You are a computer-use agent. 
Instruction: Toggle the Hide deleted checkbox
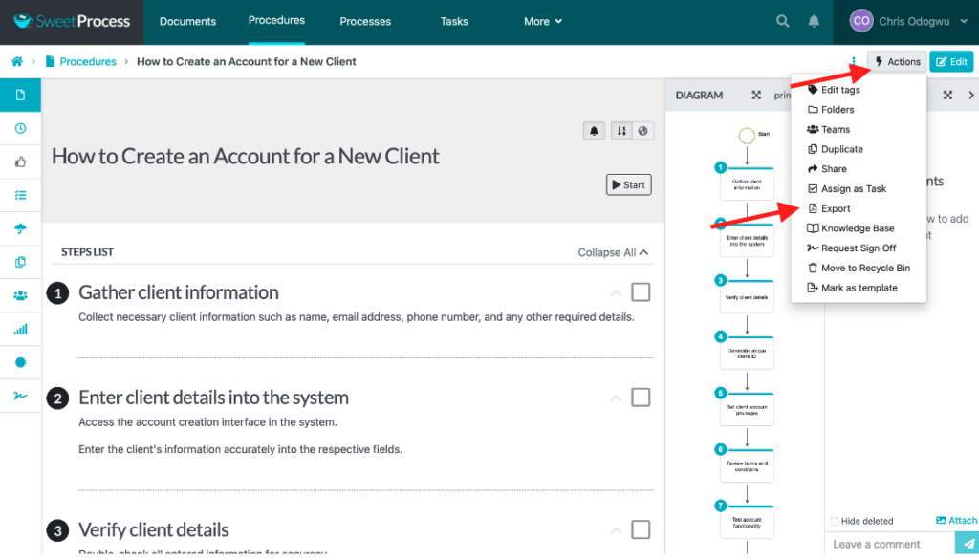834,521
